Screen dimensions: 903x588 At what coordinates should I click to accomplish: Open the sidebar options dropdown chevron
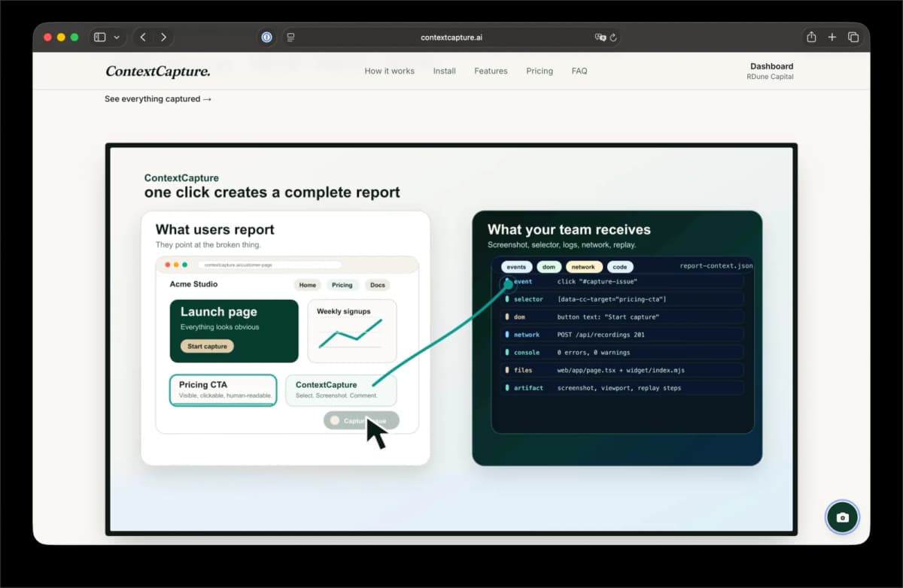tap(117, 37)
